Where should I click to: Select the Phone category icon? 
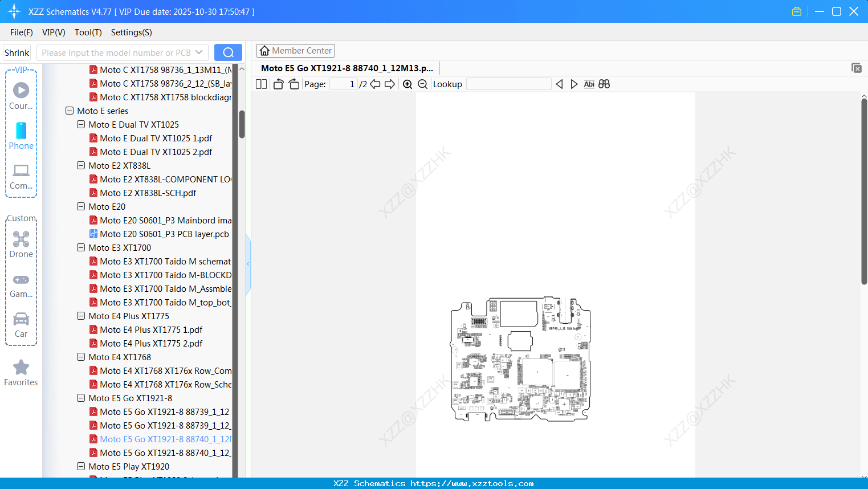(x=21, y=136)
